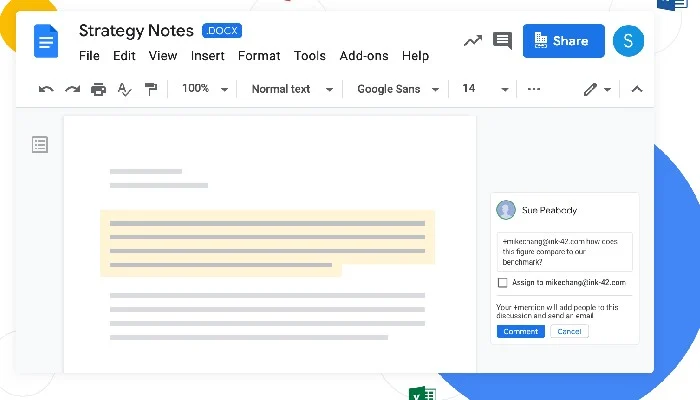Click the Sue Peabody commenter name
This screenshot has height=400, width=700.
(x=550, y=210)
